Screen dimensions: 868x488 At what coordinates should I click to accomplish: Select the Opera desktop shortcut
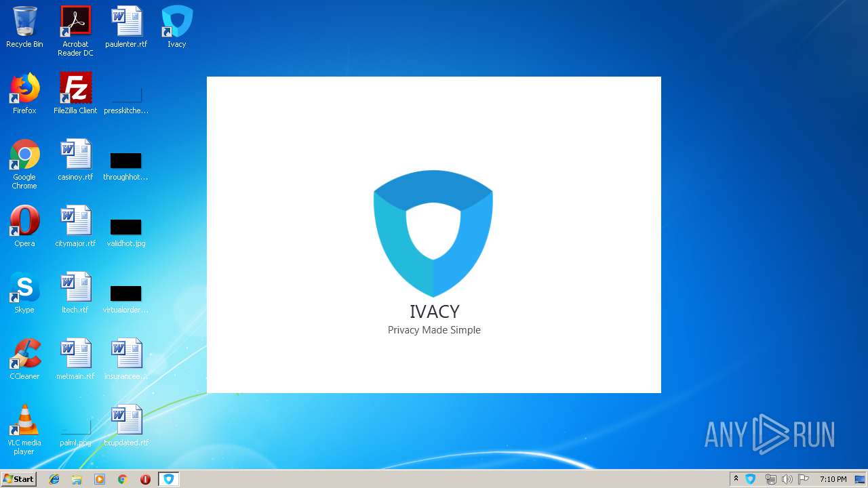24,227
